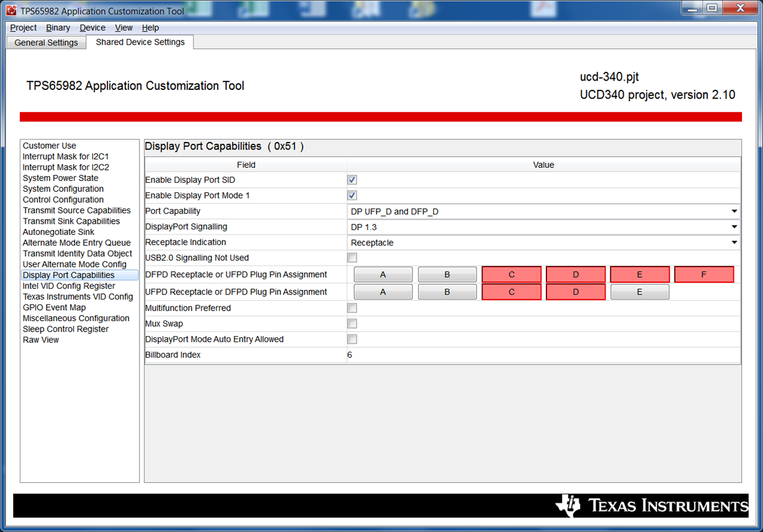Click the Field column header
Screen dimensions: 763x532
click(x=246, y=165)
